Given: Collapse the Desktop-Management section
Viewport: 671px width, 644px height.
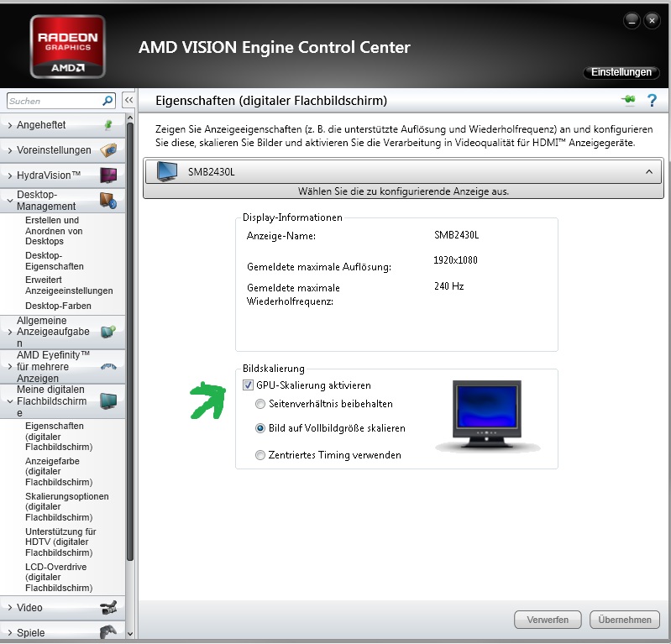Looking at the screenshot, I should 10,201.
